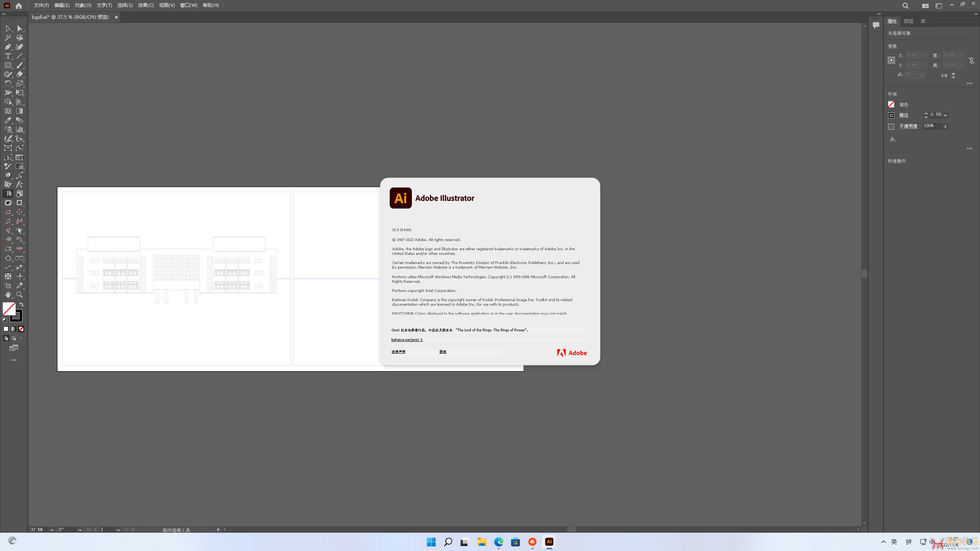
Task: Select the Paintbrush tool
Action: [x=20, y=65]
